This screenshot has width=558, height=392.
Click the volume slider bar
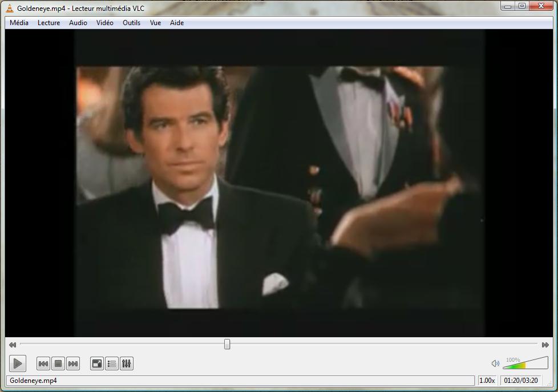click(x=525, y=363)
